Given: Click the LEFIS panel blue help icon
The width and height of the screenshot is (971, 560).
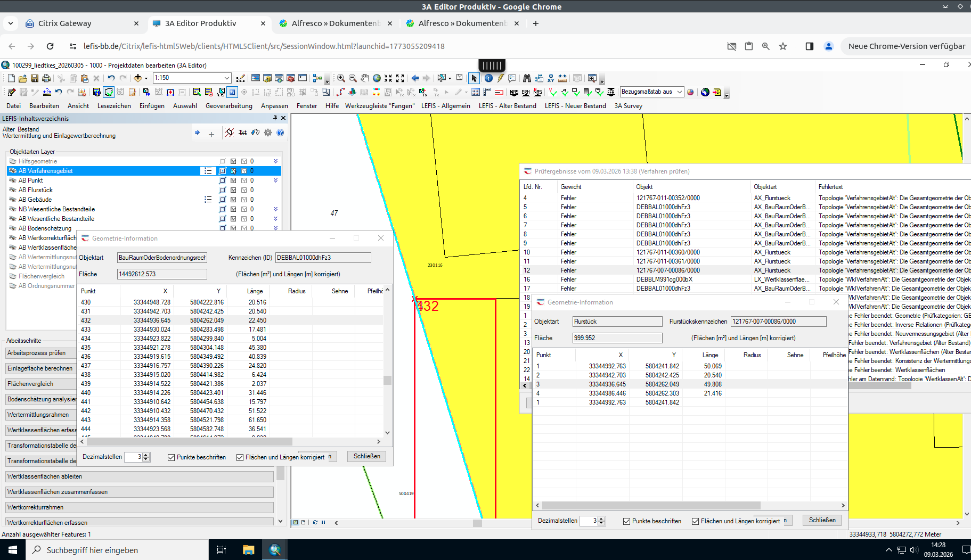Looking at the screenshot, I should click(280, 133).
